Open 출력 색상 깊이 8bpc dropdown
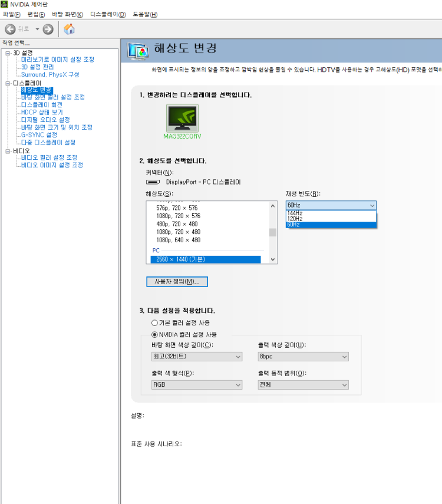Screen dimensions: 442x504 pos(303,357)
